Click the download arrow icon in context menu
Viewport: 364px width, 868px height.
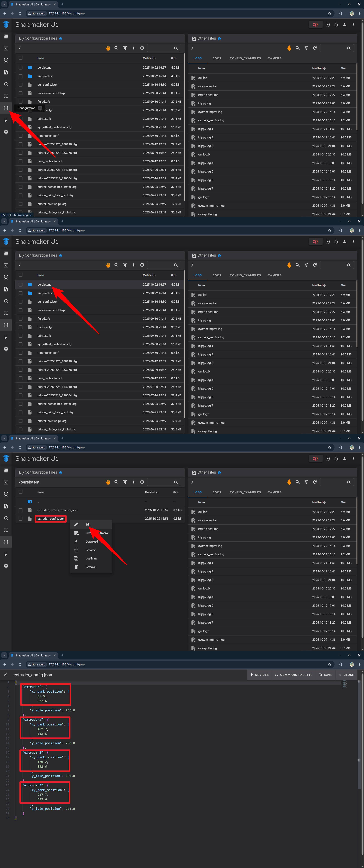click(76, 541)
